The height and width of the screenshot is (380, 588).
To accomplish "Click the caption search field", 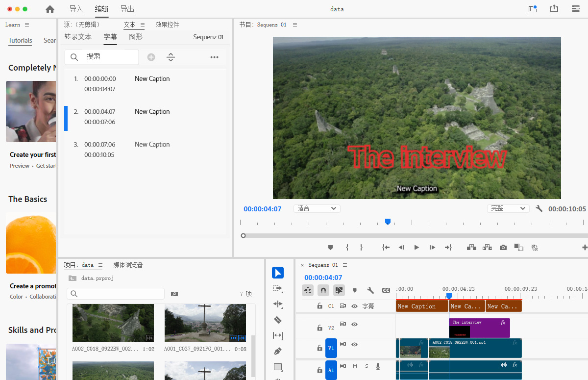I will (x=108, y=57).
